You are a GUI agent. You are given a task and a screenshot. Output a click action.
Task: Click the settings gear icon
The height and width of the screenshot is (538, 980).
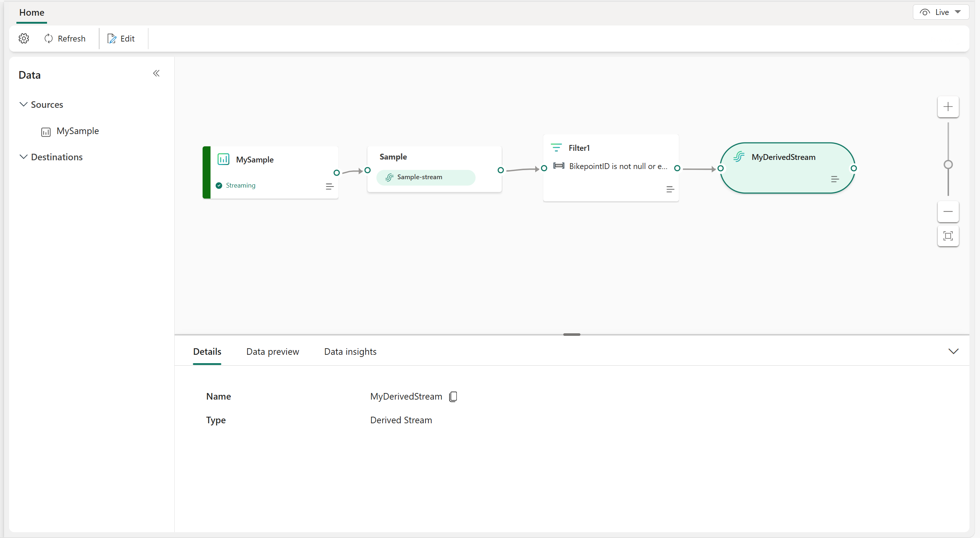click(24, 39)
